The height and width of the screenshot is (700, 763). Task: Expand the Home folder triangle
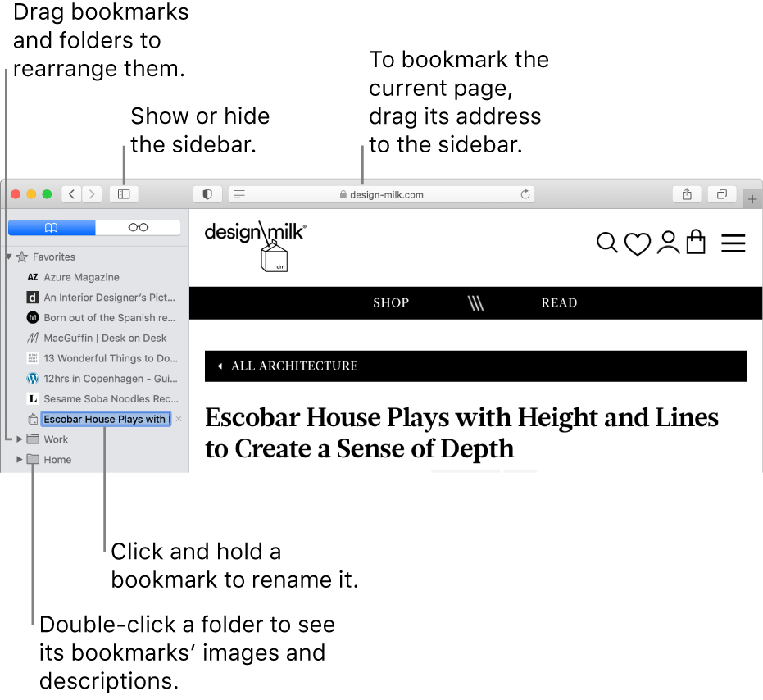point(20,460)
